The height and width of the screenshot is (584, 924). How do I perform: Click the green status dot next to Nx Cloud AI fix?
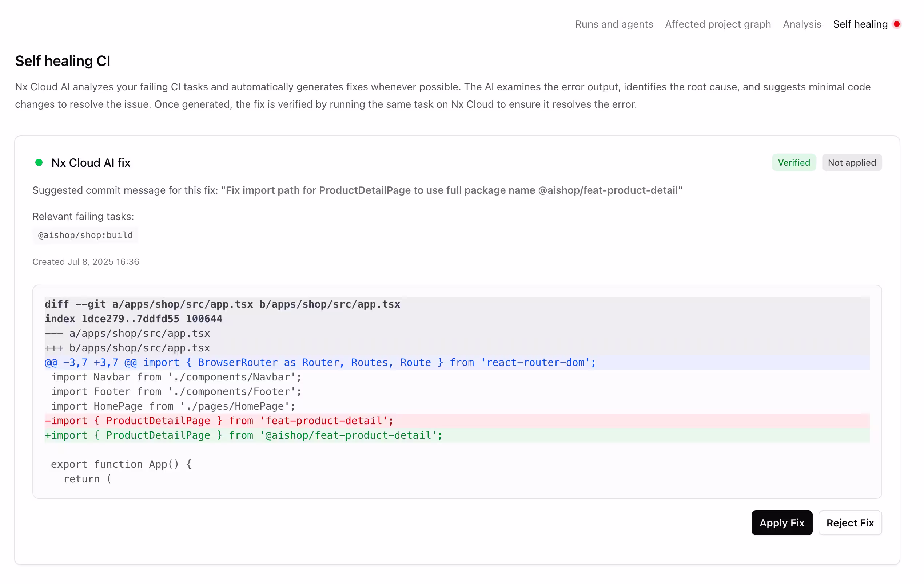[x=39, y=162]
